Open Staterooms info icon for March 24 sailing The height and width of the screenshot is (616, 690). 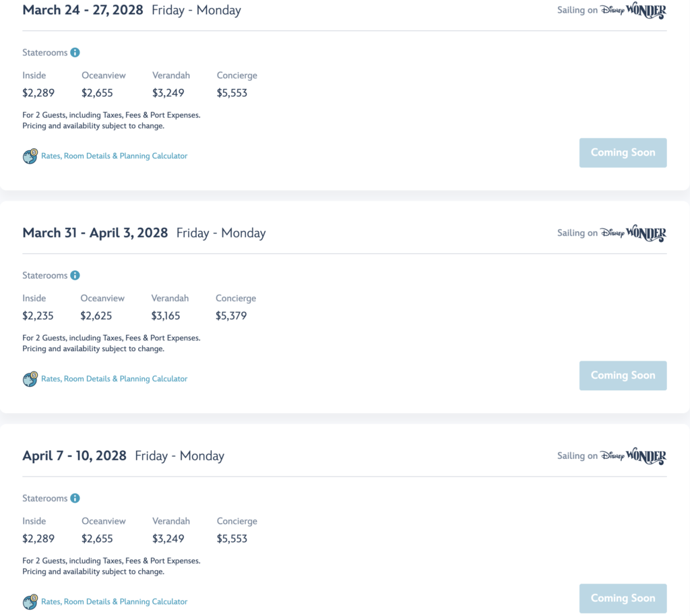point(75,53)
